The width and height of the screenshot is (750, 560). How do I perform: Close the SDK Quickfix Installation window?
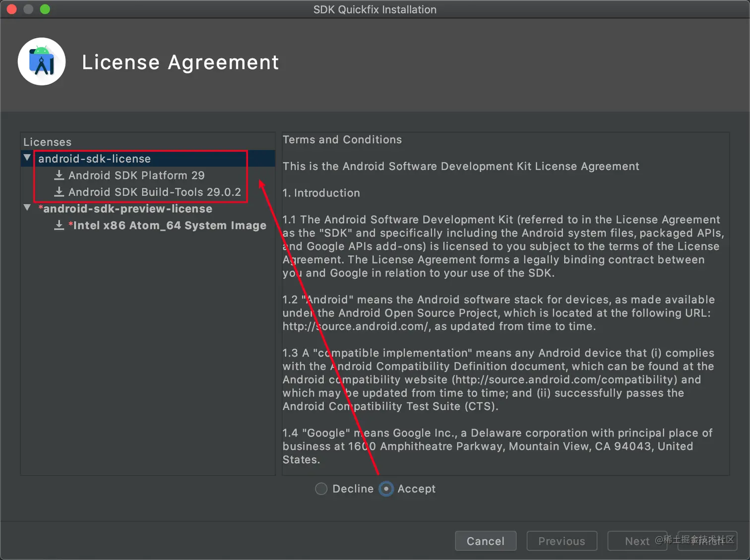pos(11,9)
